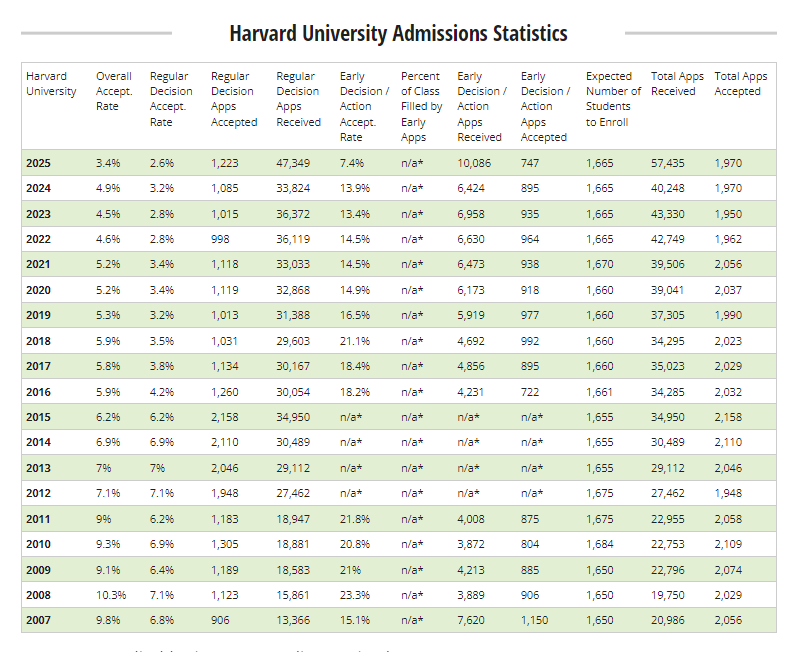Click the 57,435 total apps received cell
This screenshot has width=802, height=652.
coord(669,163)
